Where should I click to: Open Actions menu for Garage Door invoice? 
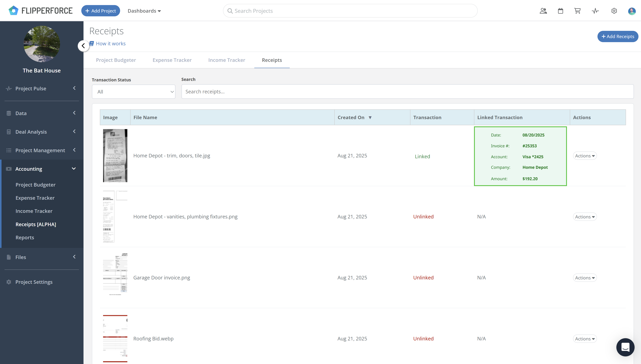[x=585, y=278]
